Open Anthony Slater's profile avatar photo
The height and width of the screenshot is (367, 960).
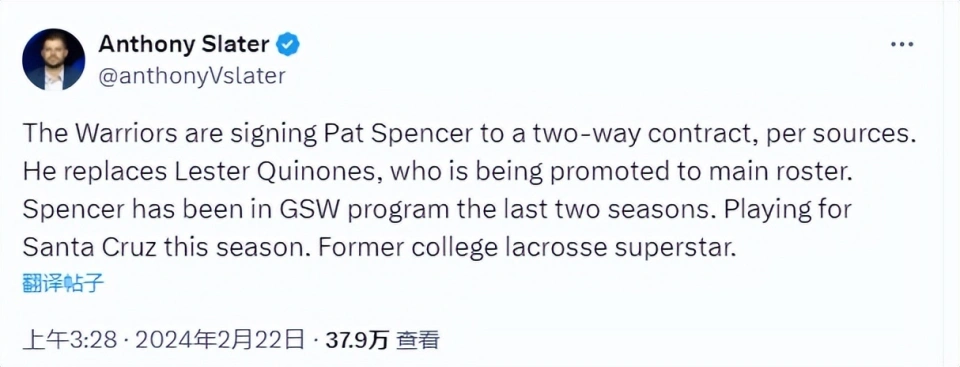pos(53,59)
